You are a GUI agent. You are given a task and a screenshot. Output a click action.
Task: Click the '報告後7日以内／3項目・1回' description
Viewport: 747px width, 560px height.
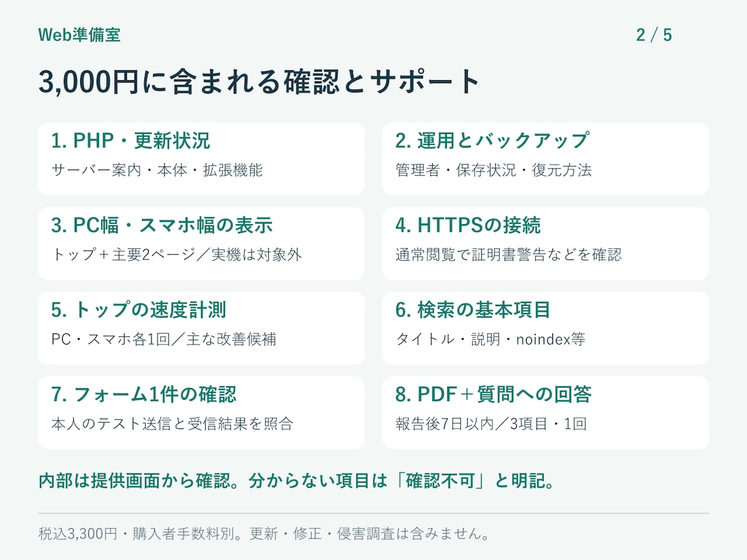click(x=491, y=424)
